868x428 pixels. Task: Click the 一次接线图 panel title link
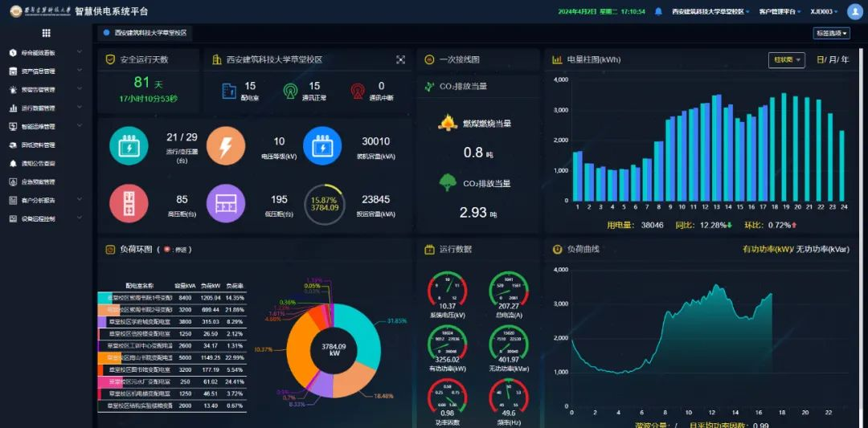[x=459, y=59]
